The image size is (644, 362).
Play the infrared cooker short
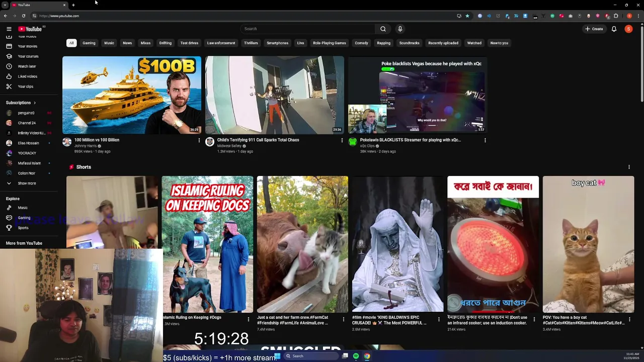click(493, 244)
